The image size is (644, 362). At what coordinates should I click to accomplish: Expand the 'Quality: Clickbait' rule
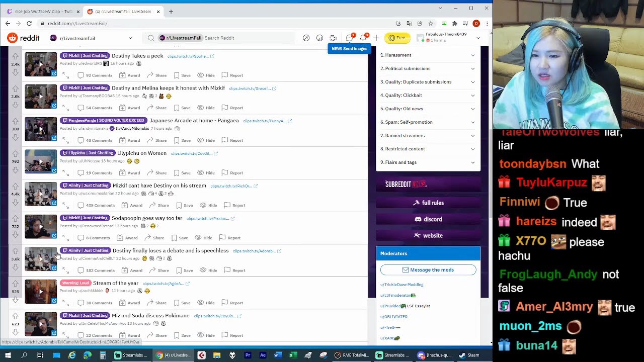(x=428, y=96)
